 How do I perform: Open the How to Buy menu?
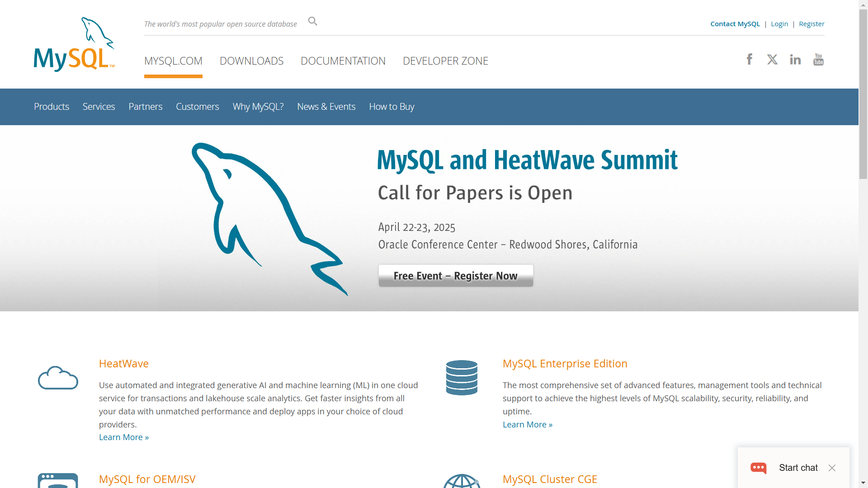pyautogui.click(x=392, y=107)
